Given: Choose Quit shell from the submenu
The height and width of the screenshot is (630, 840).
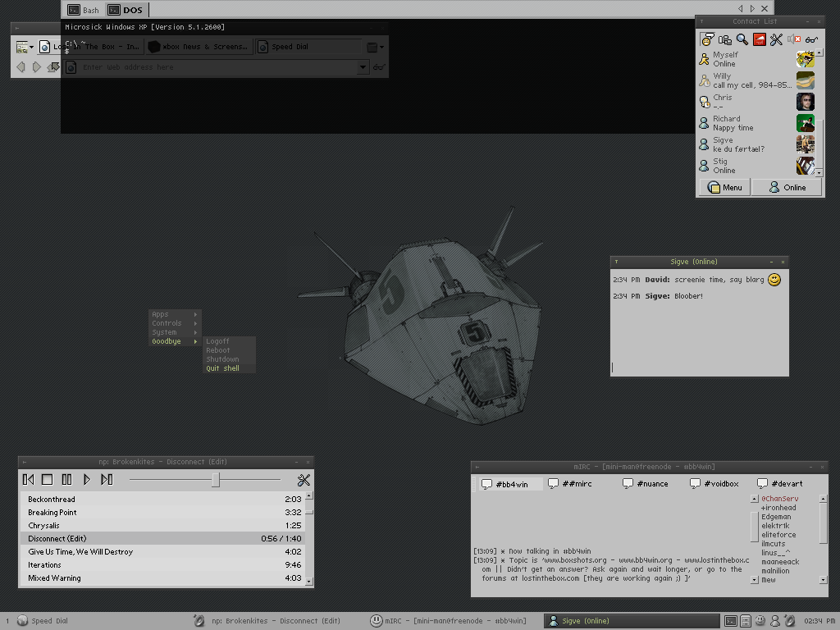Looking at the screenshot, I should point(230,368).
